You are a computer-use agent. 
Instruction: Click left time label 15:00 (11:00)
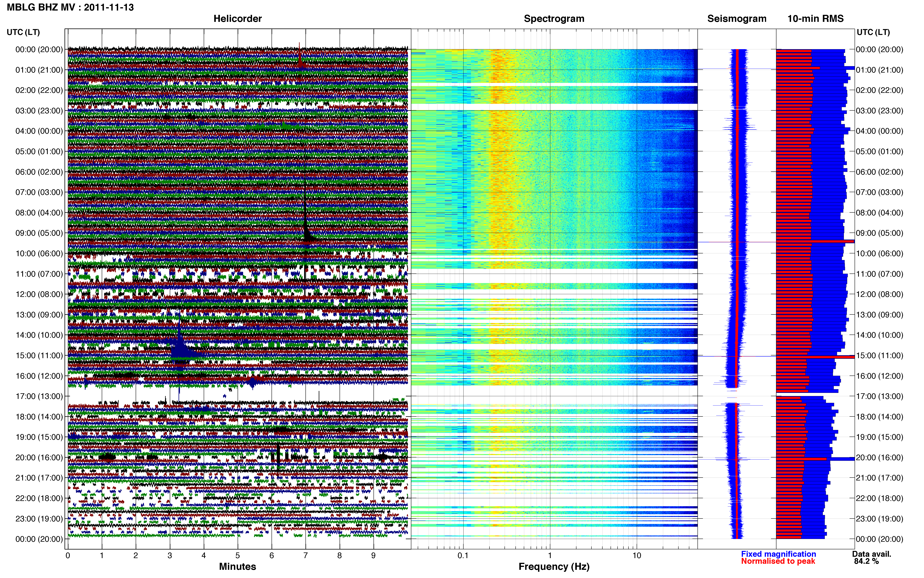pos(39,355)
